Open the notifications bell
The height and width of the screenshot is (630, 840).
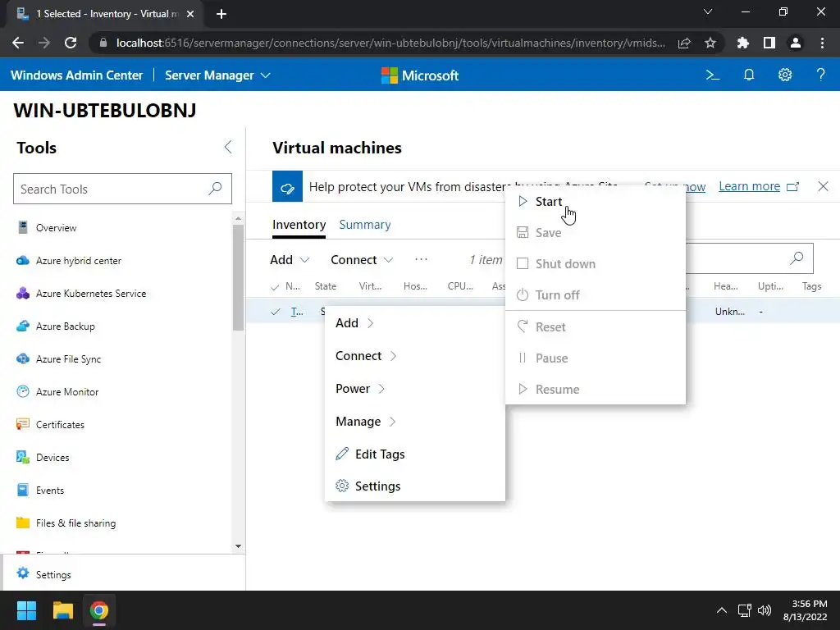click(749, 75)
